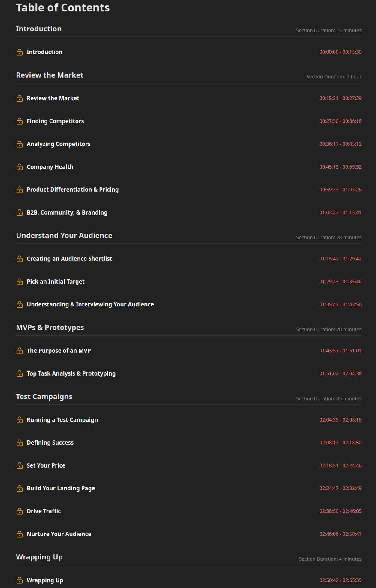Image resolution: width=376 pixels, height=588 pixels.
Task: Select Understanding & Interviewing Your Audience lesson
Action: point(90,304)
